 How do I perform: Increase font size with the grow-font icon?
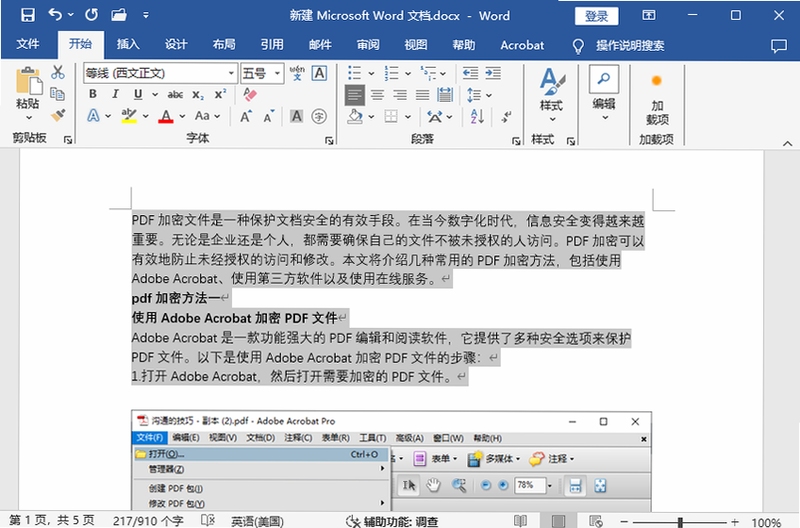tap(246, 116)
